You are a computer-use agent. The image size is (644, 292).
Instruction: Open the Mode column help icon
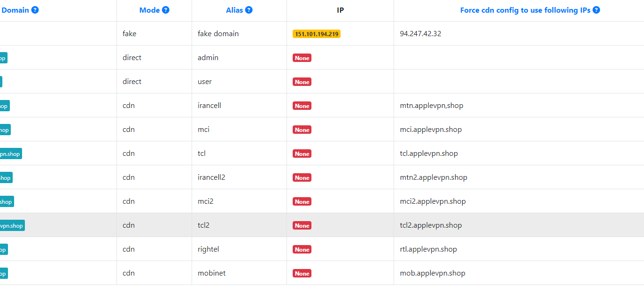point(166,10)
